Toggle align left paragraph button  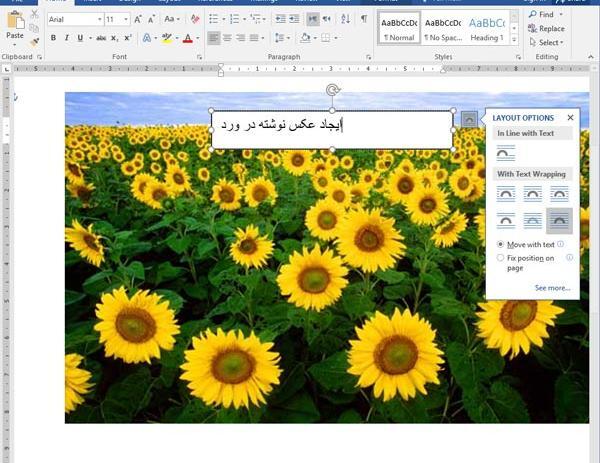point(214,38)
